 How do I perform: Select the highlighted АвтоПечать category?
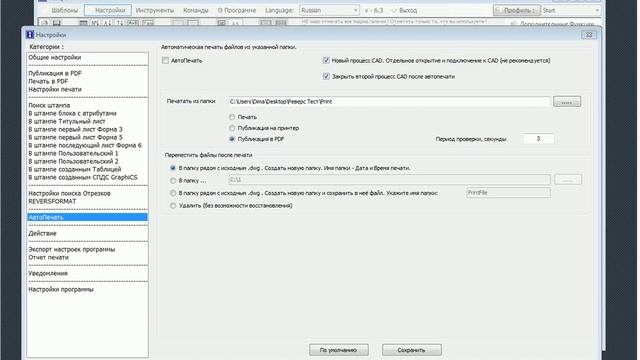tap(87, 217)
